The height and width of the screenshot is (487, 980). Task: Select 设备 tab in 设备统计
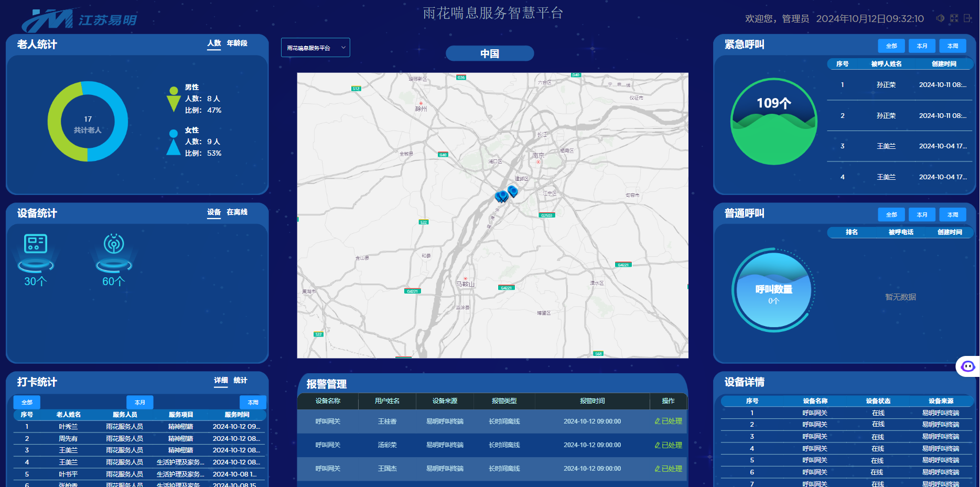click(x=214, y=212)
